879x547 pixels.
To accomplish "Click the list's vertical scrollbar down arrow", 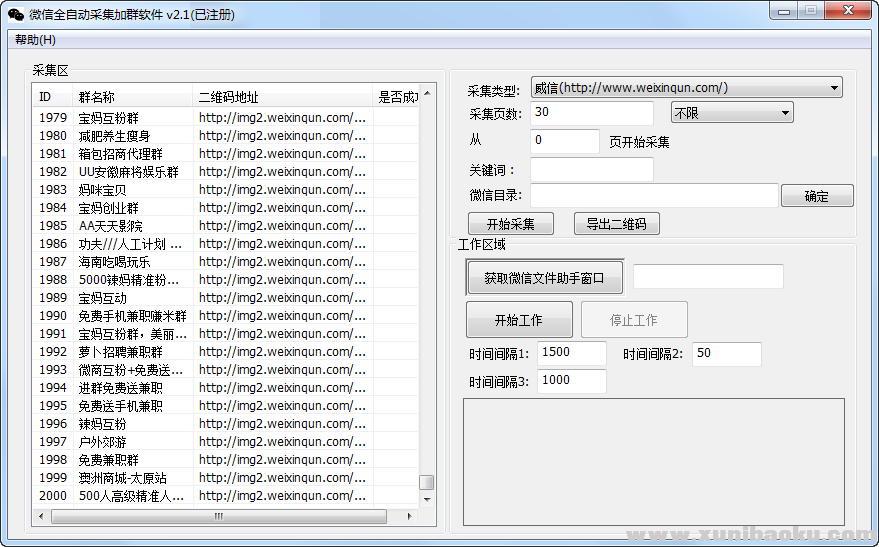I will pyautogui.click(x=427, y=499).
